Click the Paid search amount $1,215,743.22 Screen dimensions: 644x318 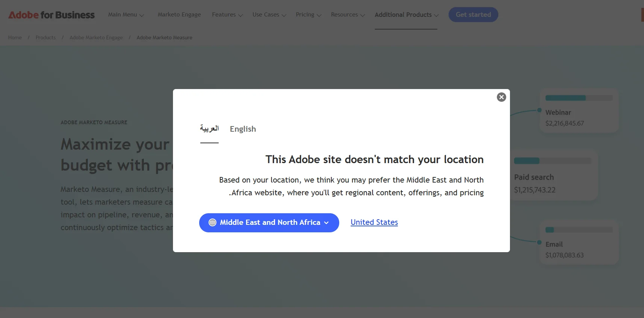535,190
